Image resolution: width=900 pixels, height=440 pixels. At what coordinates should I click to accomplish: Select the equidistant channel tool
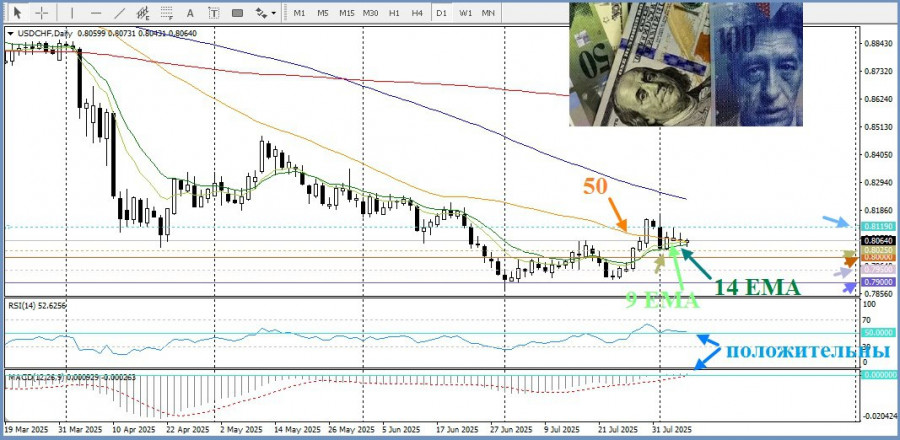pyautogui.click(x=143, y=13)
